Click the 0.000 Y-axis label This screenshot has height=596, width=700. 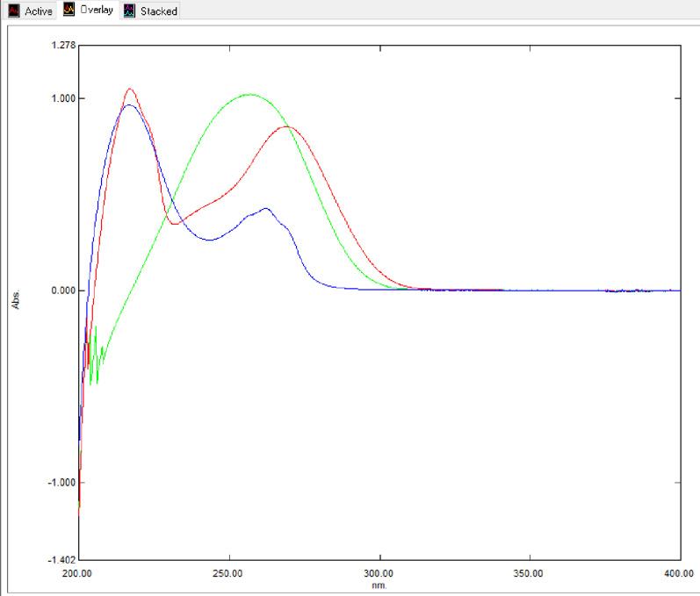pos(64,291)
